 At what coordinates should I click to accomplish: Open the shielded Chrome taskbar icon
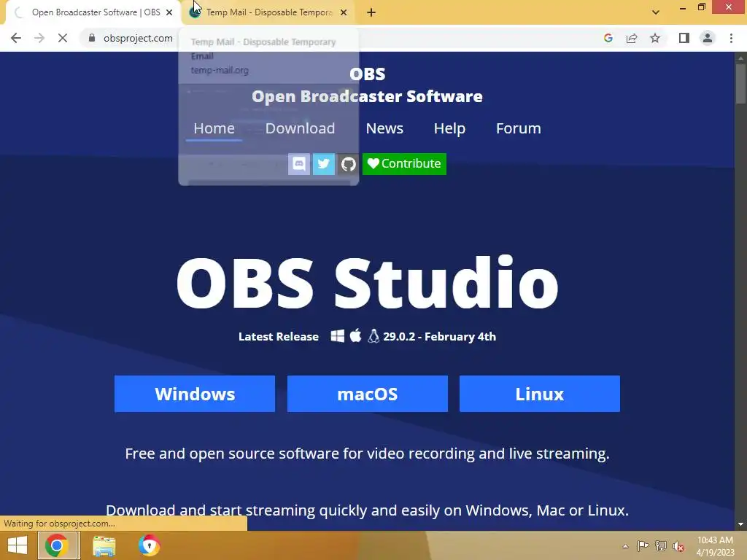click(x=149, y=545)
